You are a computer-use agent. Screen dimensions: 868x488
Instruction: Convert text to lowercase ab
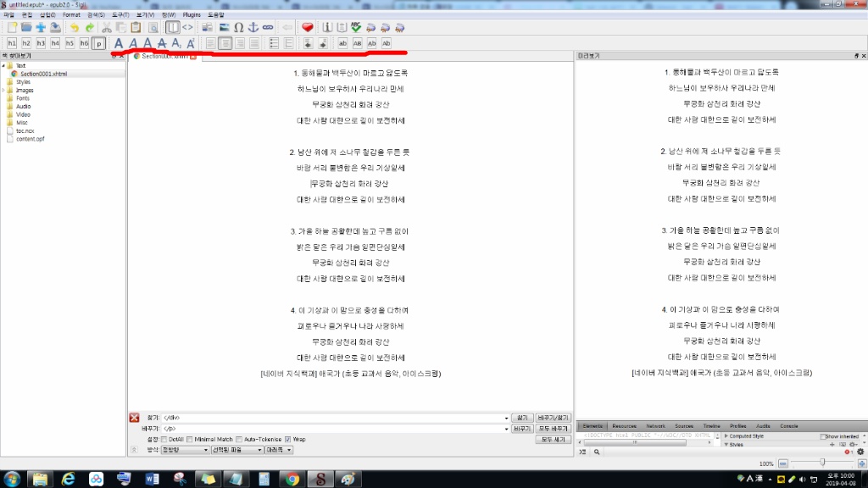tap(342, 43)
